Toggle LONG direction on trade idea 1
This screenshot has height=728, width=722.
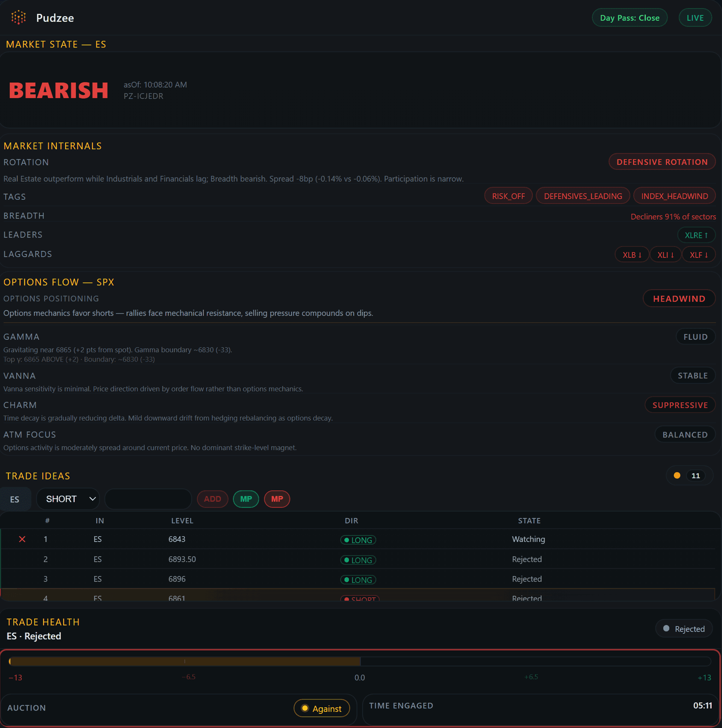point(358,540)
